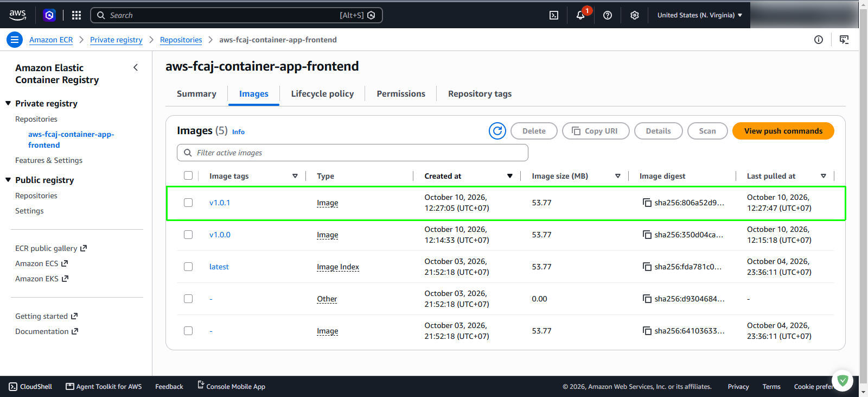The width and height of the screenshot is (868, 397).
Task: Open the notifications bell
Action: tap(580, 15)
